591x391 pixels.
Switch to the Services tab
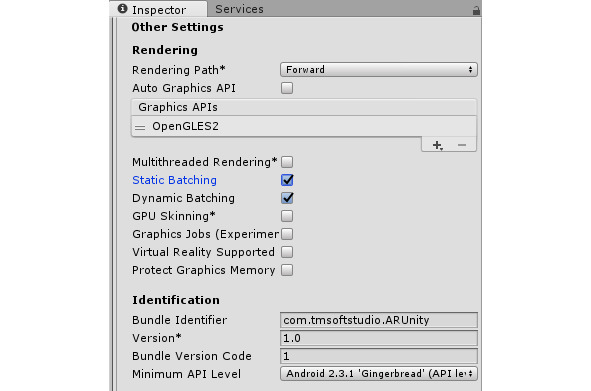[x=239, y=9]
